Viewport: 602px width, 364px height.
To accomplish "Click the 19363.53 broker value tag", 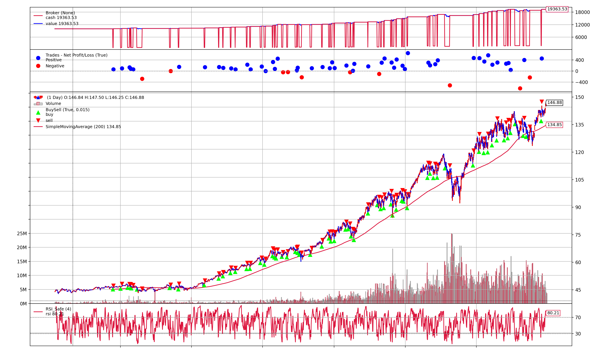I will point(557,9).
